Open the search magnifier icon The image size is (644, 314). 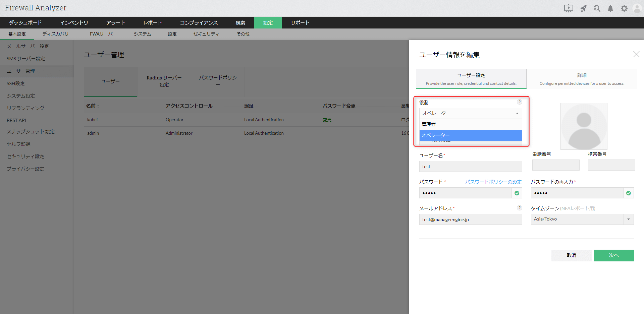click(x=597, y=8)
